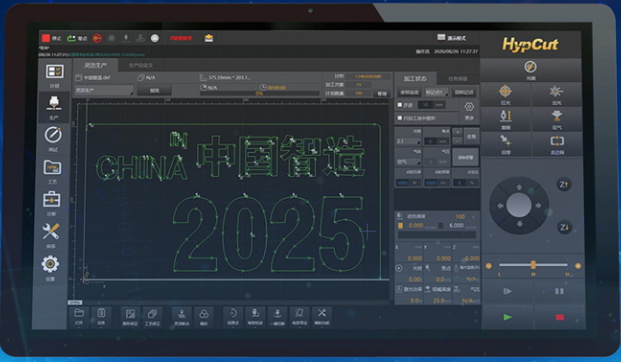Viewport: 621px width, 362px height.
Task: Expand the 空气 gas type dropdown
Action: (408, 162)
